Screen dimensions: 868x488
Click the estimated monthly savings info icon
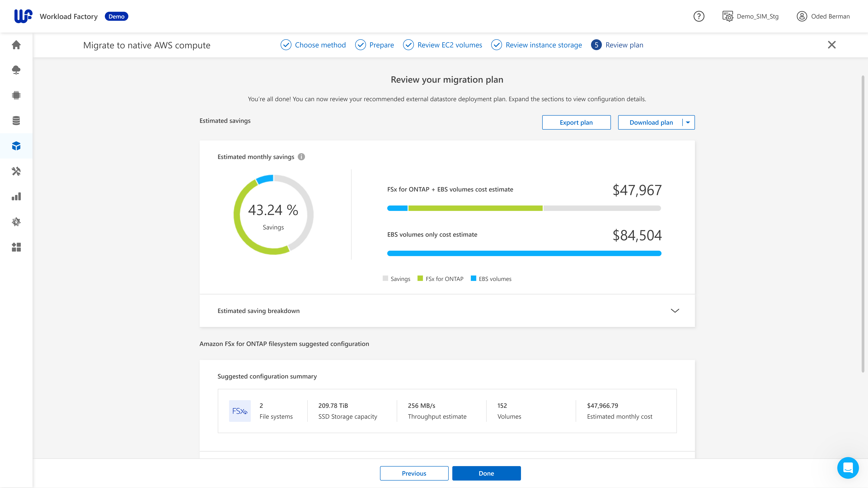[301, 157]
